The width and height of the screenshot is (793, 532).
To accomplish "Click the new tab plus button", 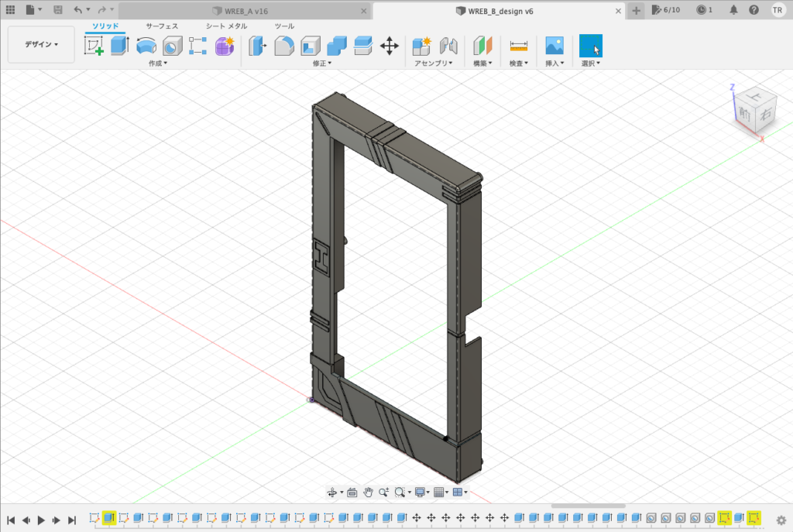I will (x=636, y=11).
